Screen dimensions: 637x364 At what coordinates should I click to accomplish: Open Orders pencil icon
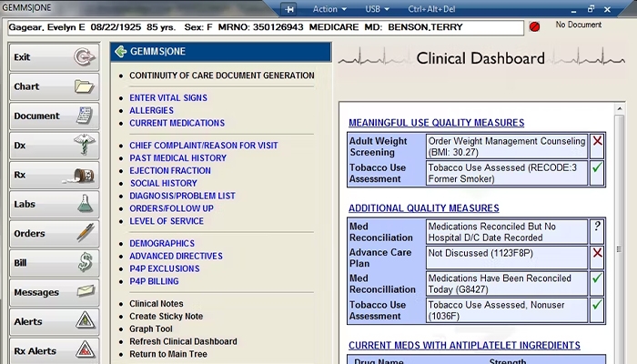point(86,233)
